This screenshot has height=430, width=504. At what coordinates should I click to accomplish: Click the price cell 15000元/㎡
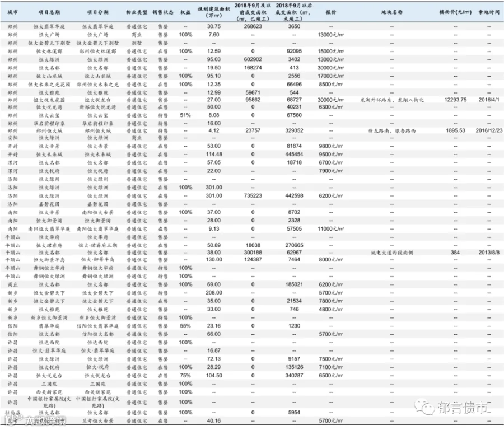point(331,51)
